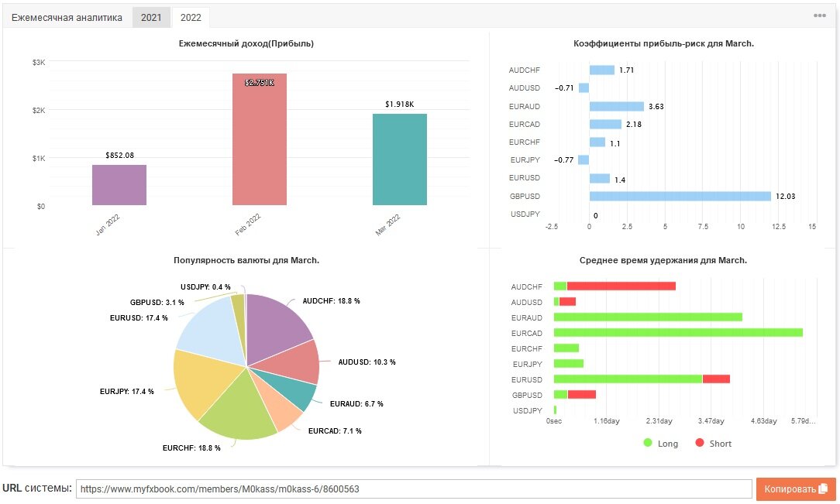Click the EURCAD green holding time bar
The width and height of the screenshot is (840, 504).
(678, 333)
